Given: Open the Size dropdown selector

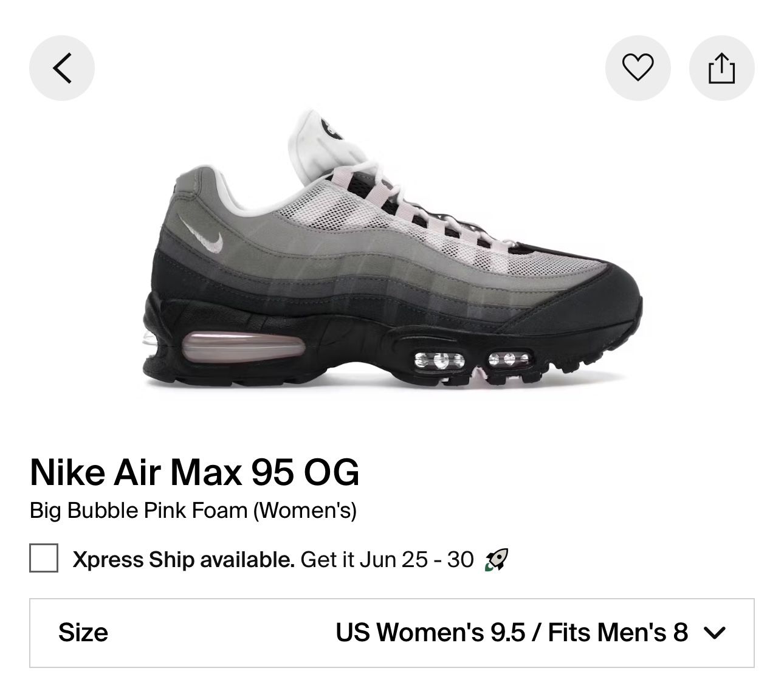Looking at the screenshot, I should (x=392, y=633).
